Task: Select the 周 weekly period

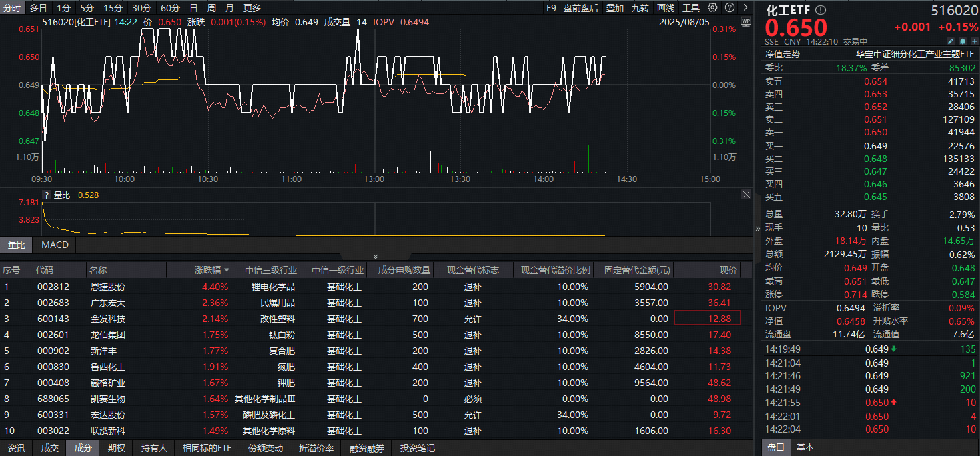Action: (x=211, y=8)
